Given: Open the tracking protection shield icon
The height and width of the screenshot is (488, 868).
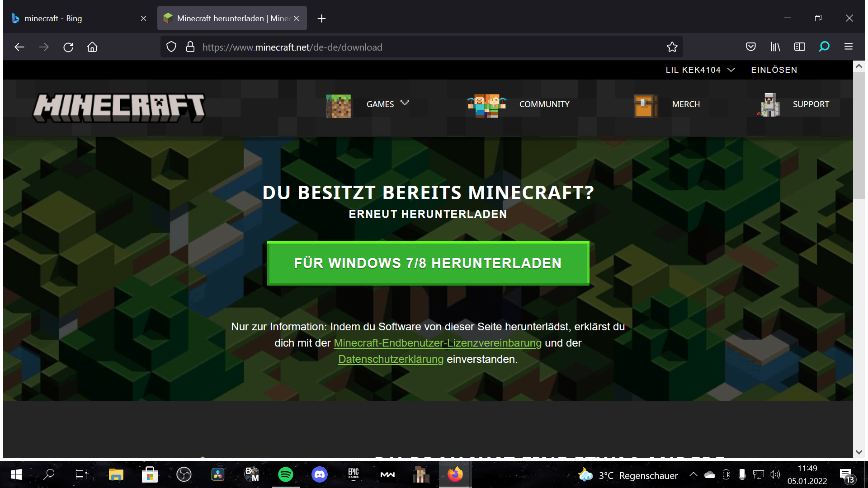Looking at the screenshot, I should click(x=171, y=47).
